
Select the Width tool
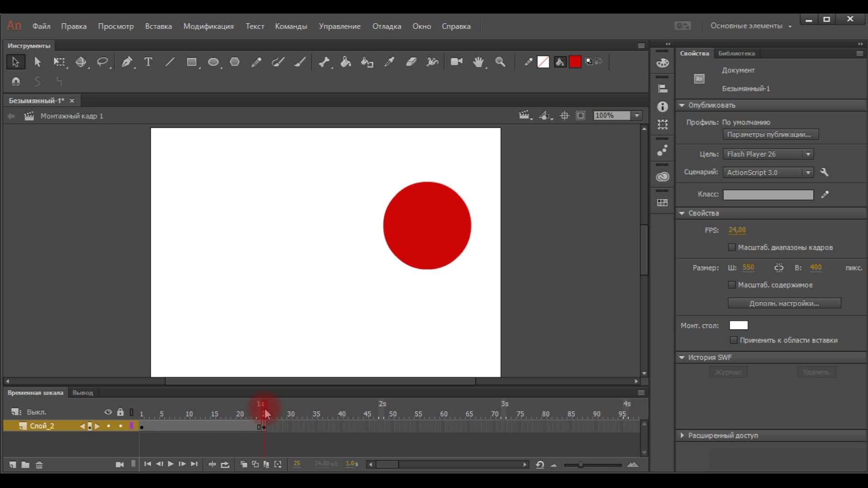(433, 62)
